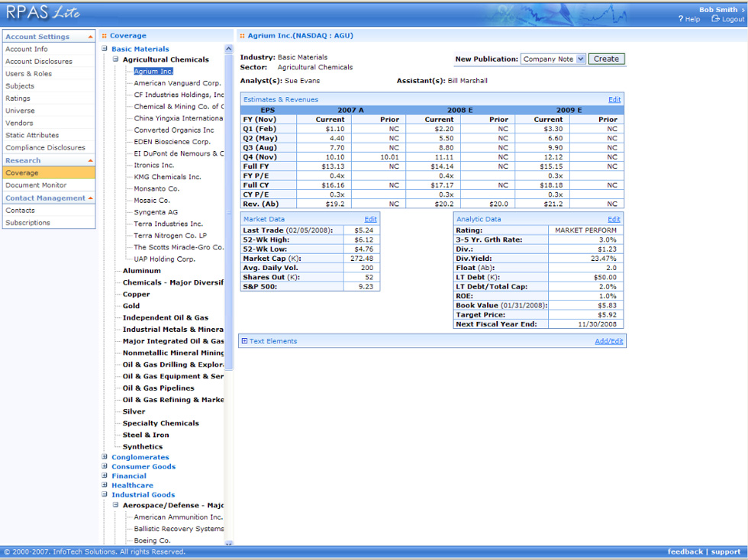Collapse the Account Settings section arrow
Screen dimensions: 748x560
[x=90, y=37]
